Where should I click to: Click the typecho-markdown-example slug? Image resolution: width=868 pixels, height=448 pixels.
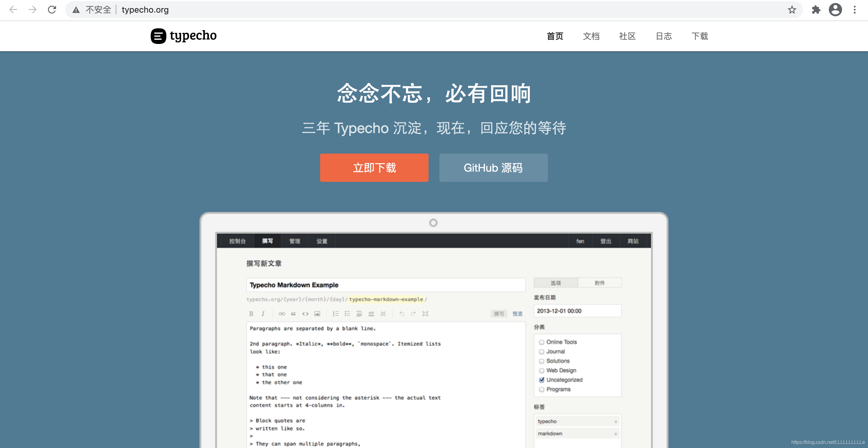pyautogui.click(x=386, y=299)
